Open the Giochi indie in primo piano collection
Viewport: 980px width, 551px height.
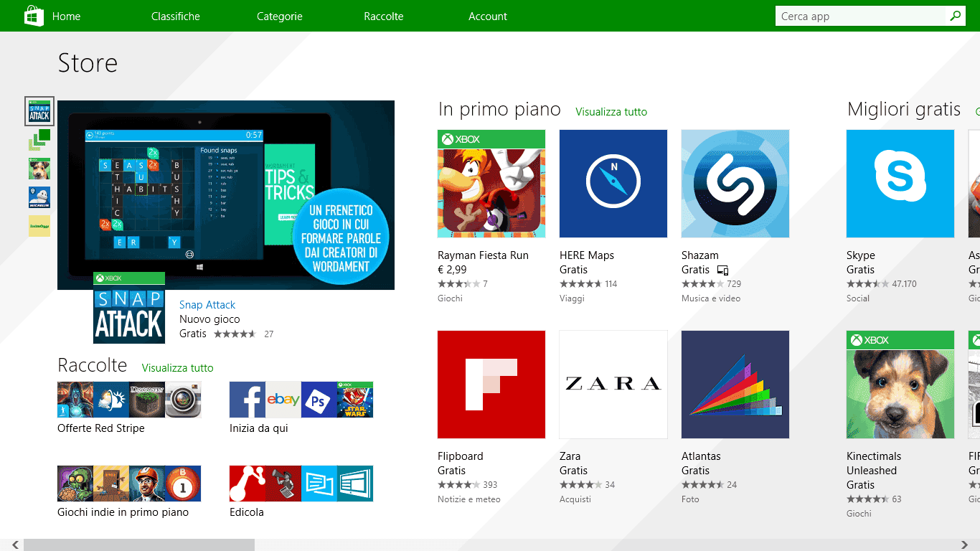[x=129, y=492]
